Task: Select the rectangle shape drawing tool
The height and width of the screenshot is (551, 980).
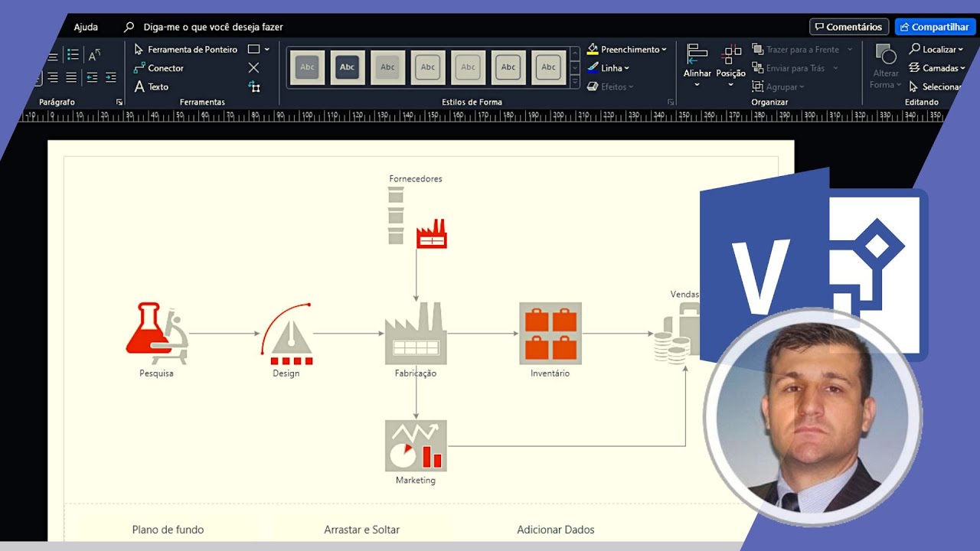Action: point(254,49)
